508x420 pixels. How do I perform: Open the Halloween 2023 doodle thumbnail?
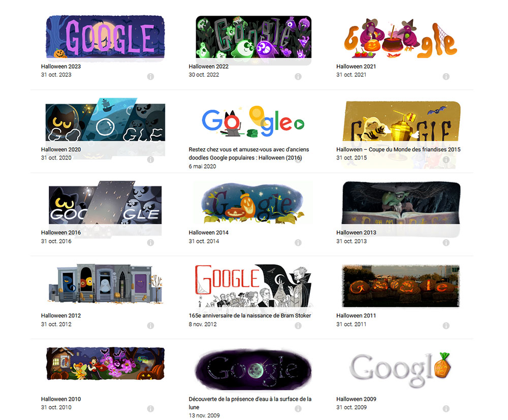[105, 37]
